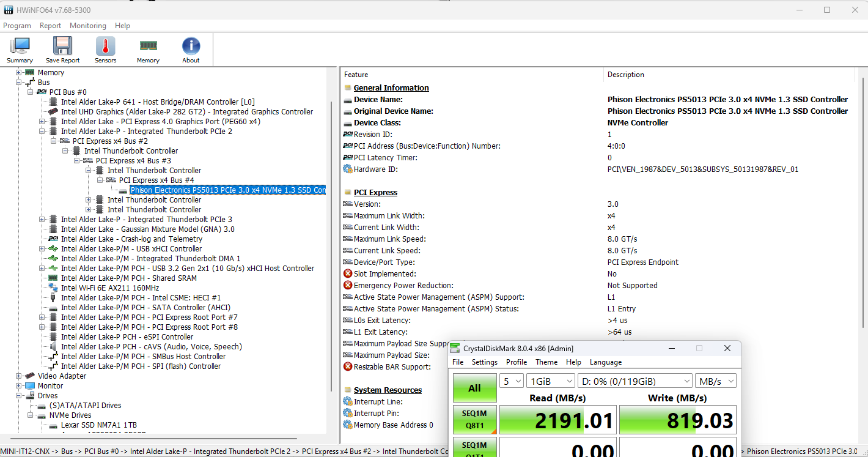Select Intel Alder Lake-P 641 Host Bridge item
Screen dimensions: 868x457
click(x=158, y=102)
